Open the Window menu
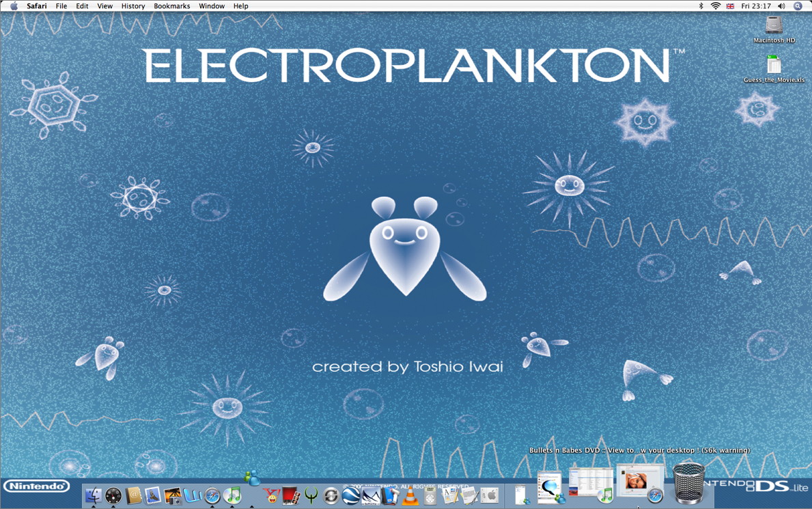Screen dimensions: 812x509 click(212, 6)
